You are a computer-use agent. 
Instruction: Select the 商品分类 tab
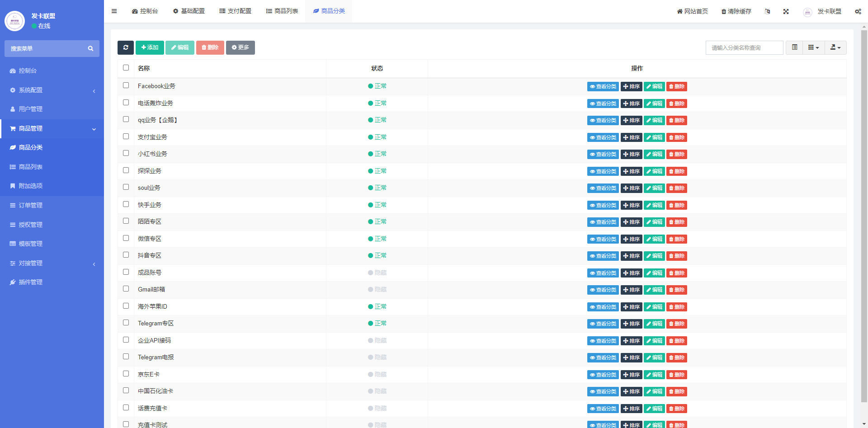(329, 11)
